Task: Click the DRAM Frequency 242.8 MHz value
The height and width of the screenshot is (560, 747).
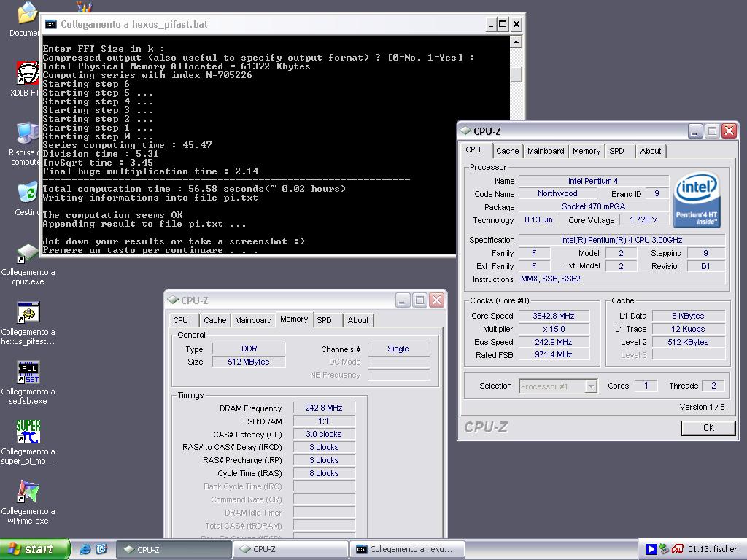Action: [324, 408]
